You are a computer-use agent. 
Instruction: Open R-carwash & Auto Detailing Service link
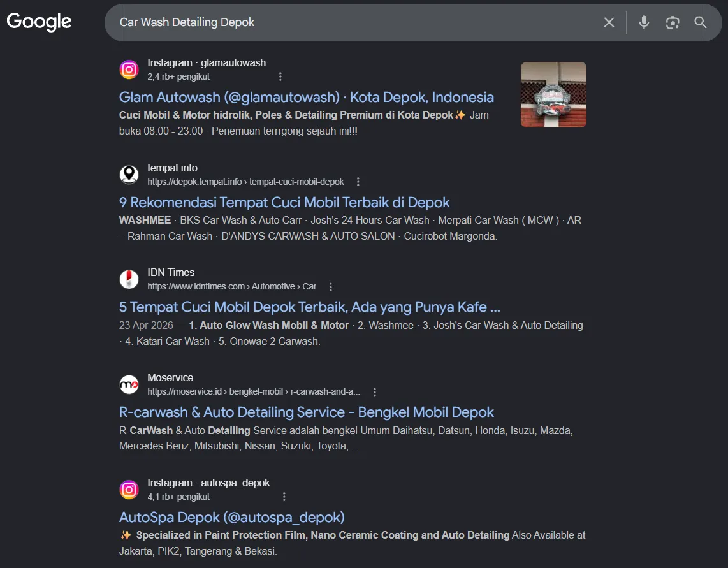307,412
